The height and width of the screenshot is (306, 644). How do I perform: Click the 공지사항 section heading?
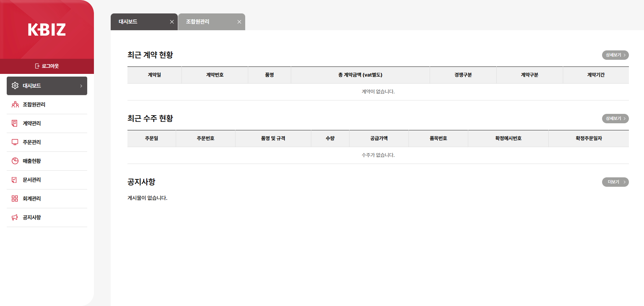(x=141, y=182)
